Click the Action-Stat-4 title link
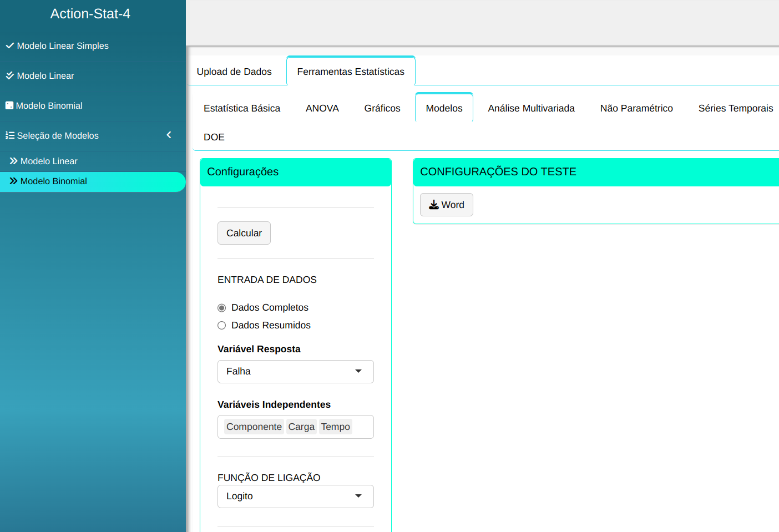Image resolution: width=779 pixels, height=532 pixels. 90,14
